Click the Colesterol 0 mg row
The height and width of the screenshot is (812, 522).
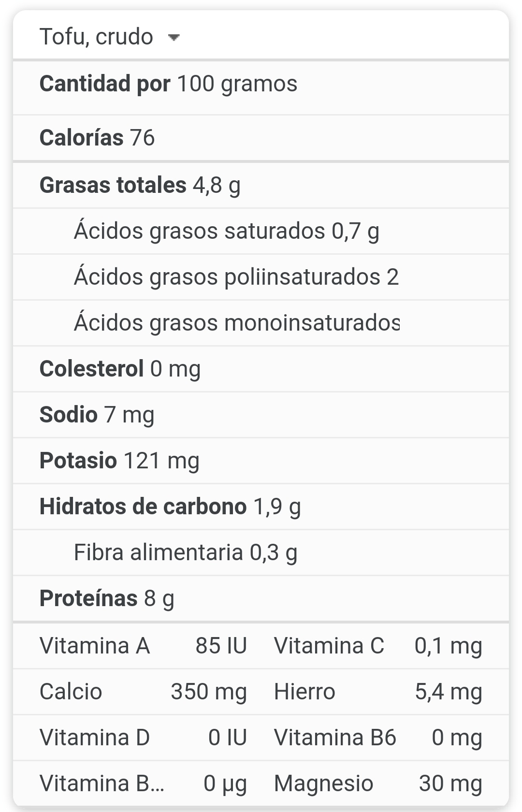pyautogui.click(x=261, y=369)
